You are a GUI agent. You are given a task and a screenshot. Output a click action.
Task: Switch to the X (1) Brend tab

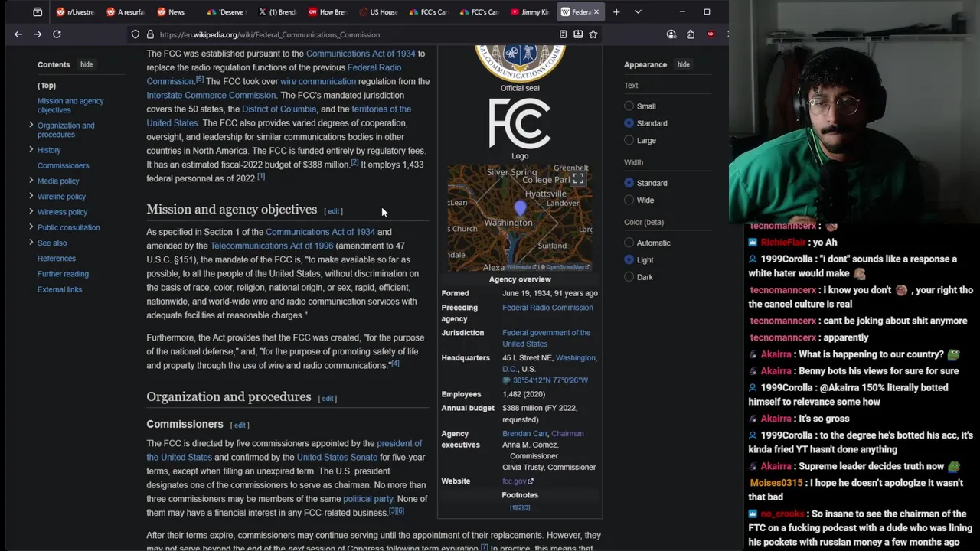pyautogui.click(x=276, y=12)
